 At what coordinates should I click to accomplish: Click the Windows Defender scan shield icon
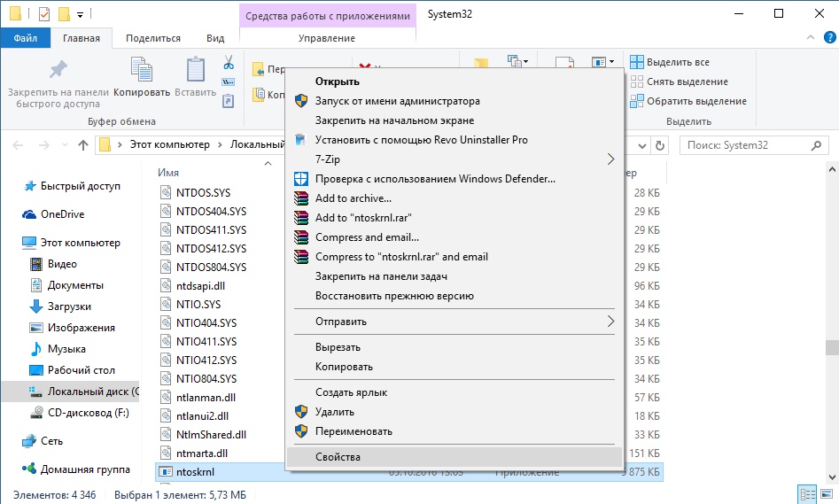pyautogui.click(x=300, y=179)
